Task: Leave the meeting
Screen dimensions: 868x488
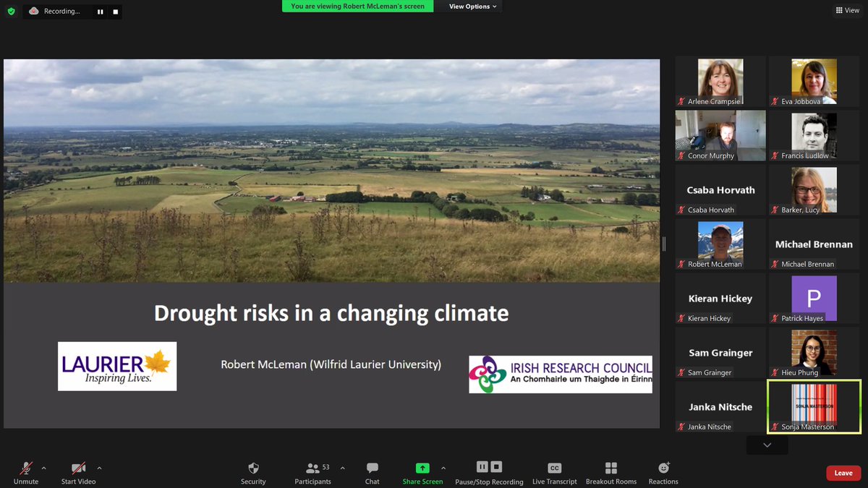Action: point(843,472)
